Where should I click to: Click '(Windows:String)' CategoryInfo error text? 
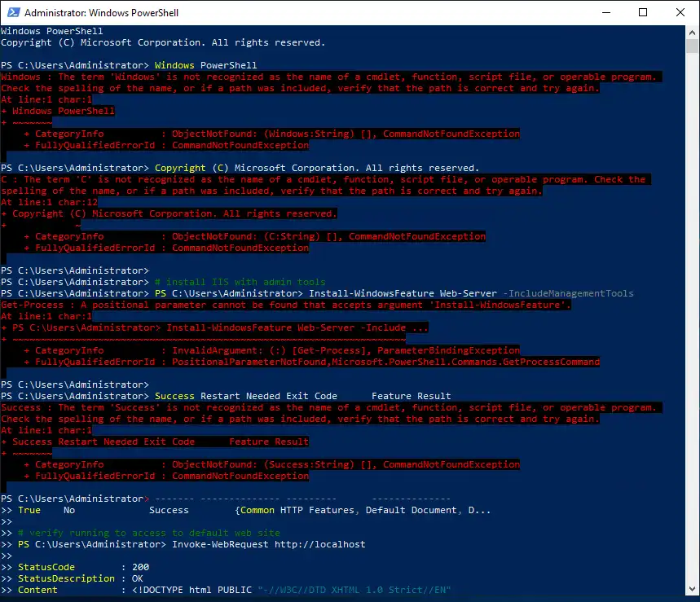click(x=309, y=134)
